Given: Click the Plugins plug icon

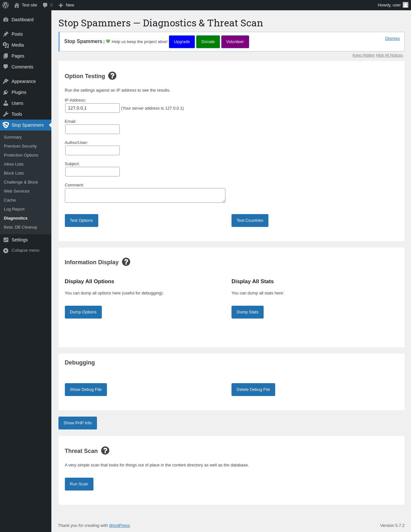Looking at the screenshot, I should [x=6, y=92].
